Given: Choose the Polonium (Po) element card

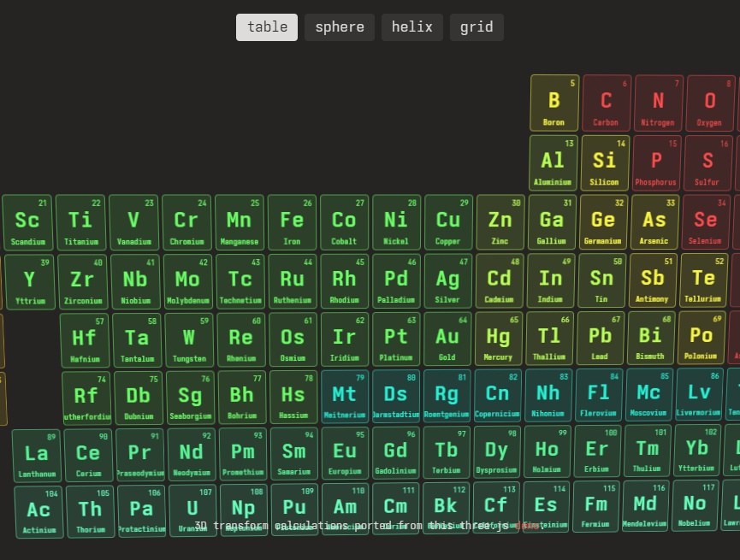Looking at the screenshot, I should 701,339.
